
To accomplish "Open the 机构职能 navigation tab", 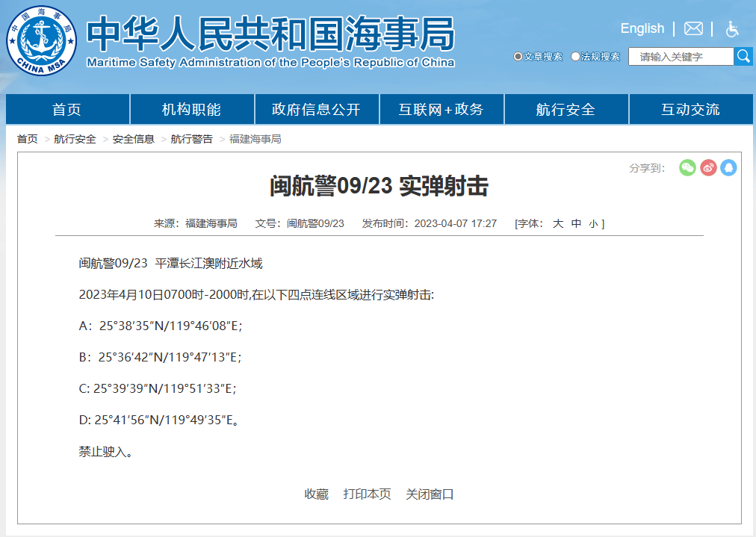I will [x=192, y=110].
